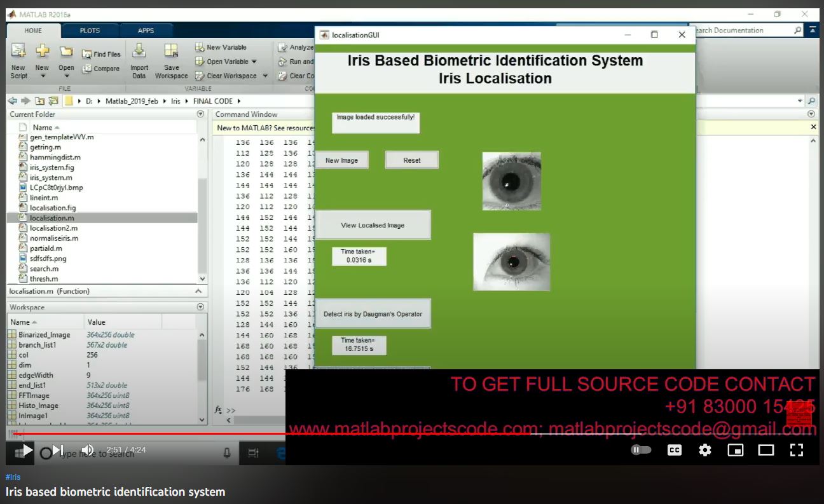Screen dimensions: 824x504
Task: Collapse the localisation.m details panel
Action: point(198,291)
